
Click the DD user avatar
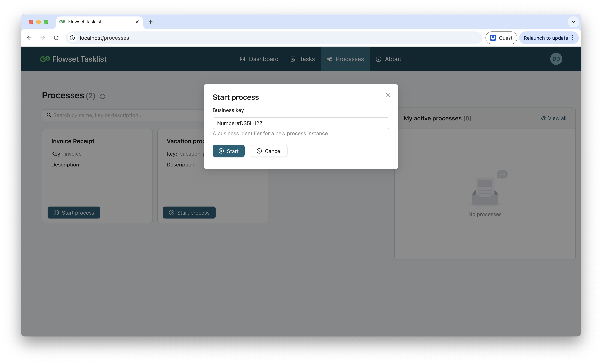pos(556,59)
